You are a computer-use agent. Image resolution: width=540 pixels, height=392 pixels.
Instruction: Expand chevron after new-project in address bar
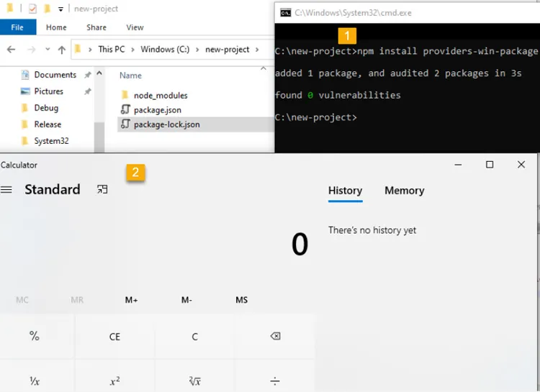tap(257, 50)
